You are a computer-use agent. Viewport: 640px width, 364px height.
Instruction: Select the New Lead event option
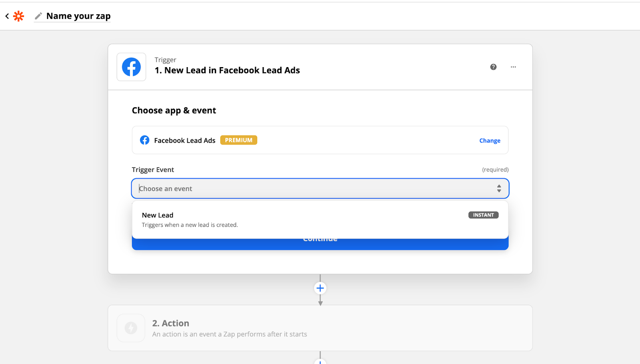[x=320, y=220]
